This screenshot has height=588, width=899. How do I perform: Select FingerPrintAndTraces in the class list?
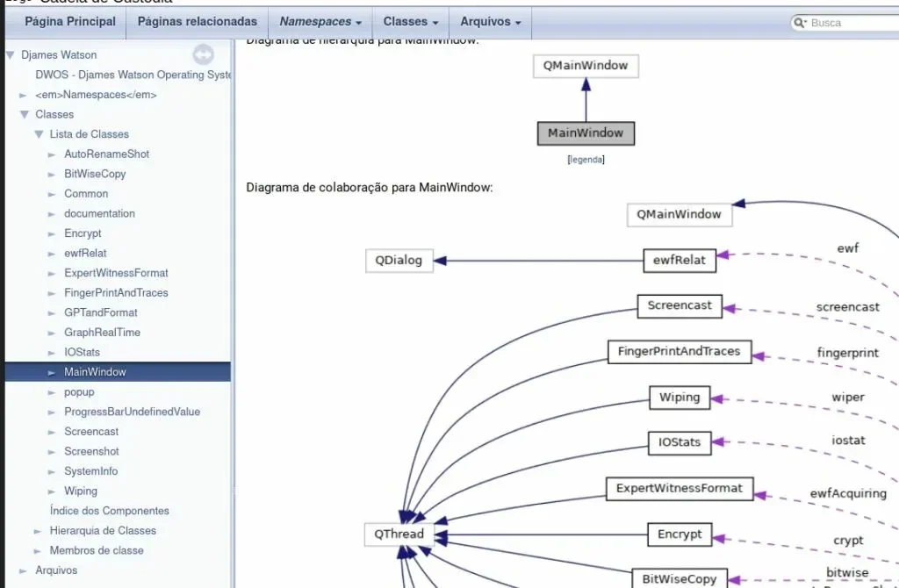pyautogui.click(x=117, y=293)
